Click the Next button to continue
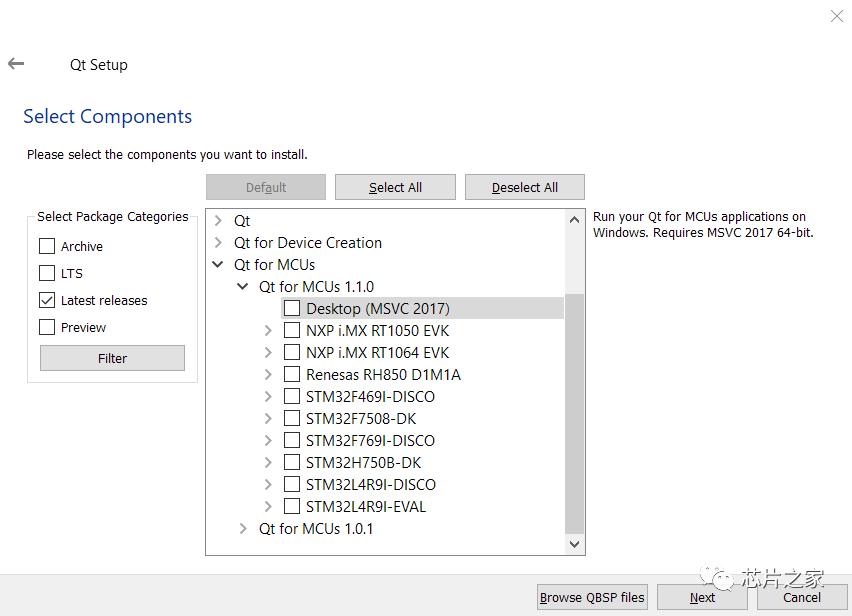This screenshot has width=852, height=616. pyautogui.click(x=701, y=597)
